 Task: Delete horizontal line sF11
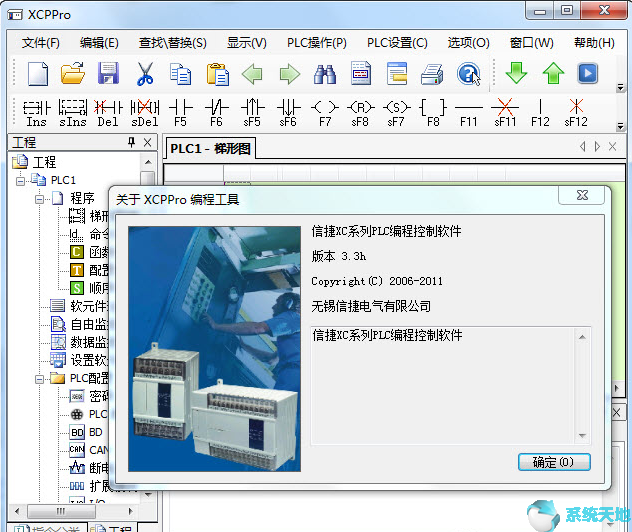505,113
